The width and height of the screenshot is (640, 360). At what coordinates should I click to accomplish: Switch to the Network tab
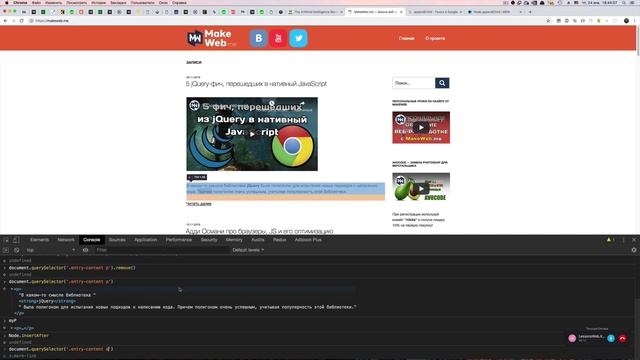(x=66, y=240)
